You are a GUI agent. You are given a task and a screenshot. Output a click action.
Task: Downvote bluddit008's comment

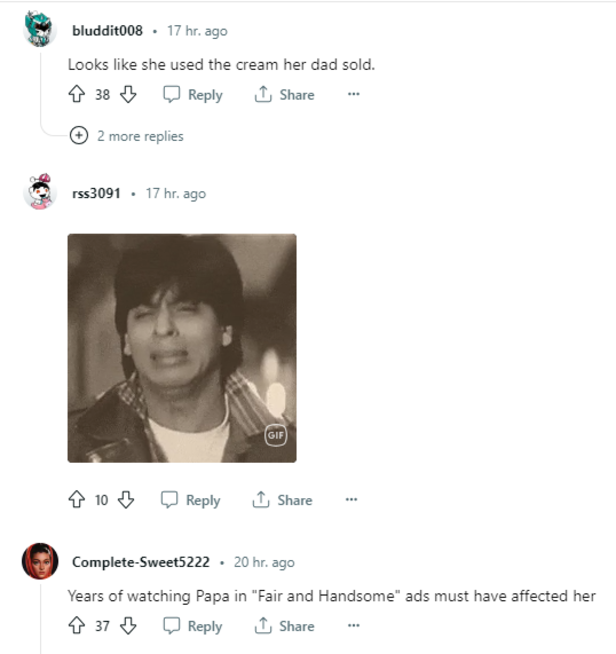point(127,95)
